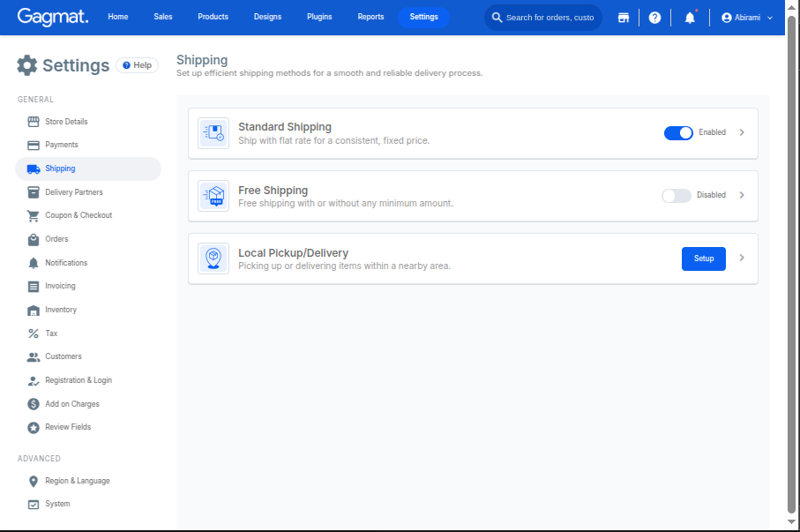
Task: Click the Inventory warehouse icon
Action: click(x=34, y=311)
